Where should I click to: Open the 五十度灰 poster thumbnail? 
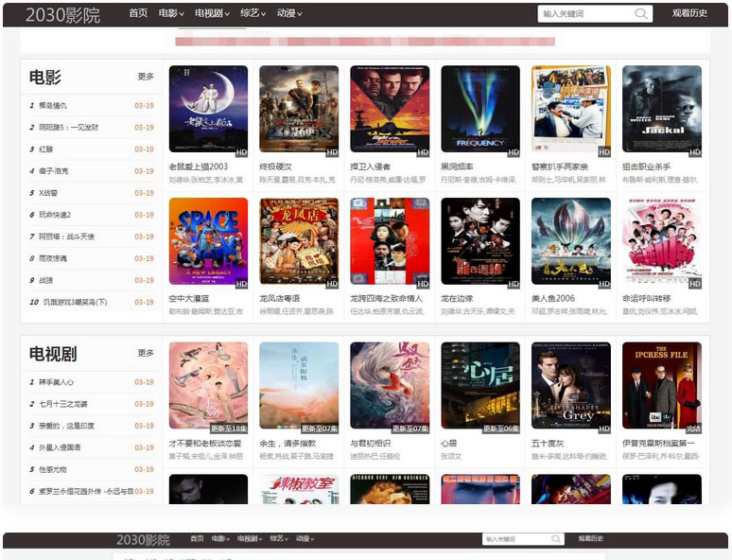pyautogui.click(x=570, y=386)
